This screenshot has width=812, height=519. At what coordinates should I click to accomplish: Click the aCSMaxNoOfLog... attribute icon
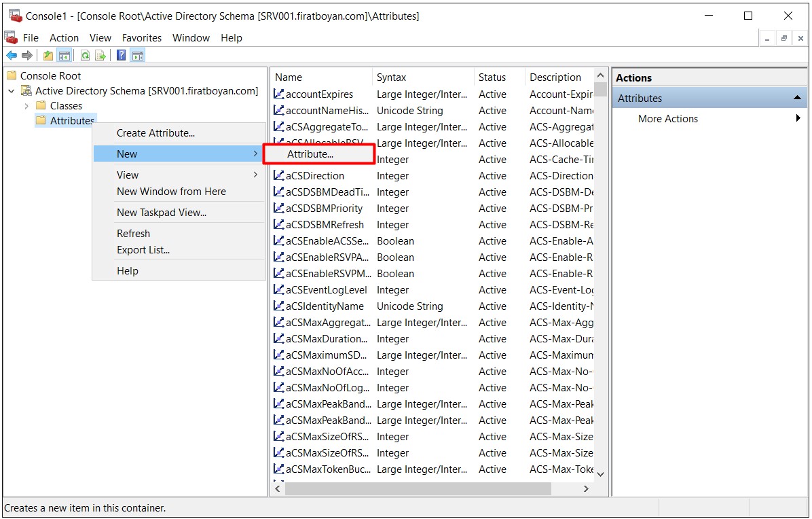[x=278, y=387]
